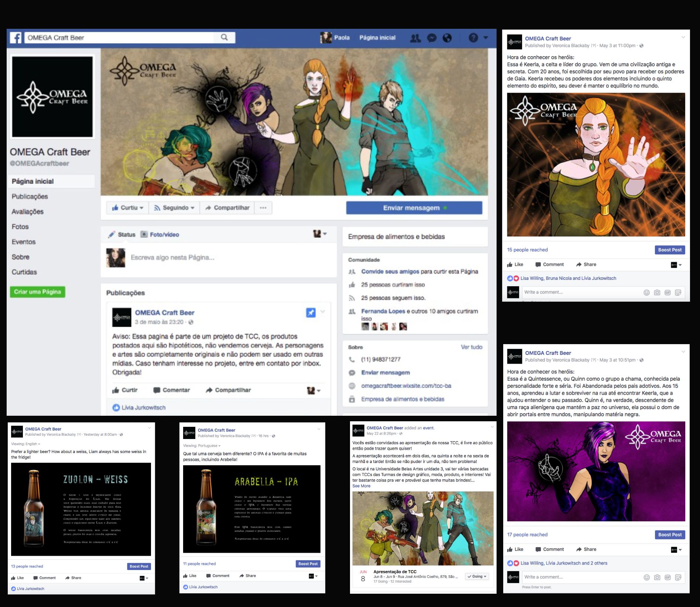Click Boost Post on Zuolon Weiss post
700x607 pixels.
click(139, 566)
